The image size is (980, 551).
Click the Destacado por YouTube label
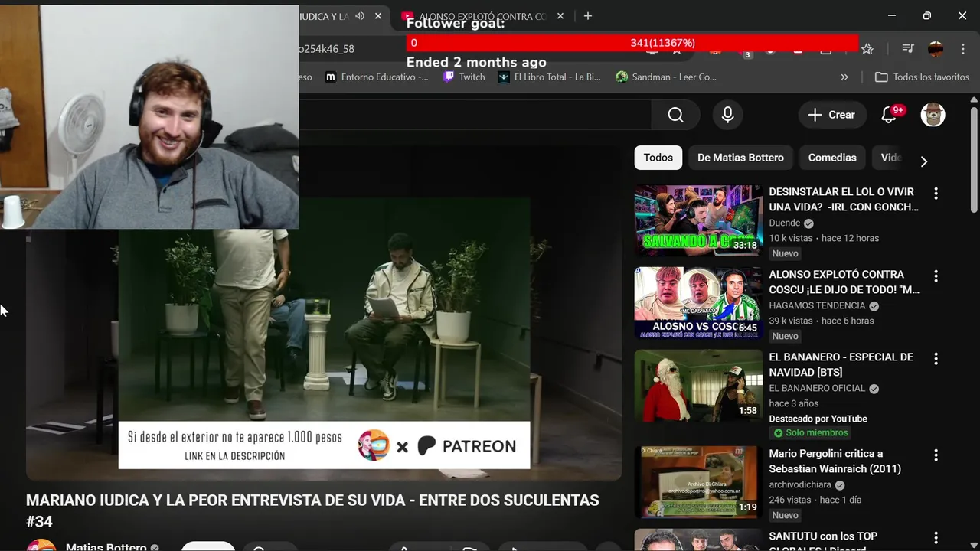coord(818,419)
